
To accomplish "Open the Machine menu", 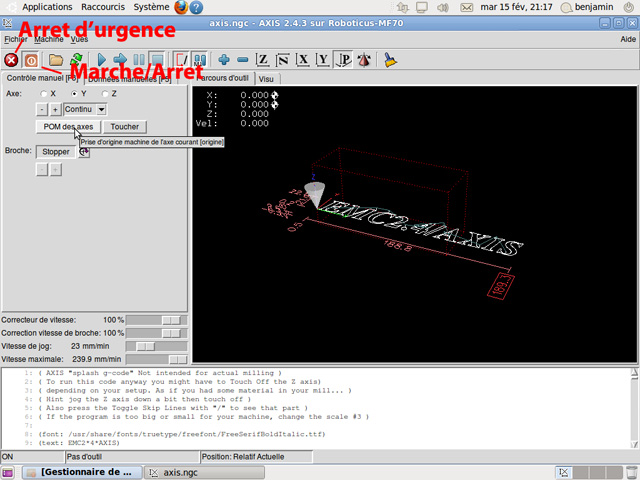I will click(x=49, y=40).
